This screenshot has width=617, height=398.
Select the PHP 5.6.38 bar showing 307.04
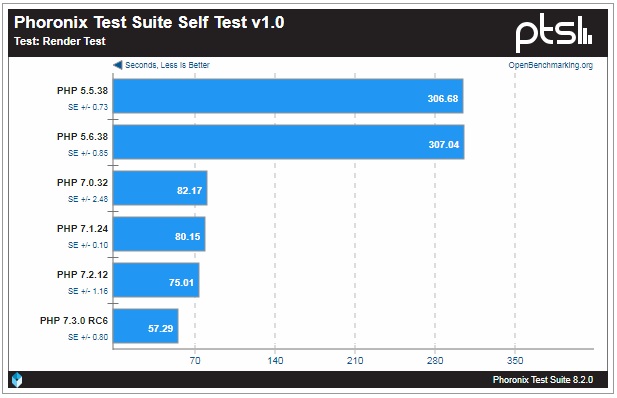(x=288, y=142)
